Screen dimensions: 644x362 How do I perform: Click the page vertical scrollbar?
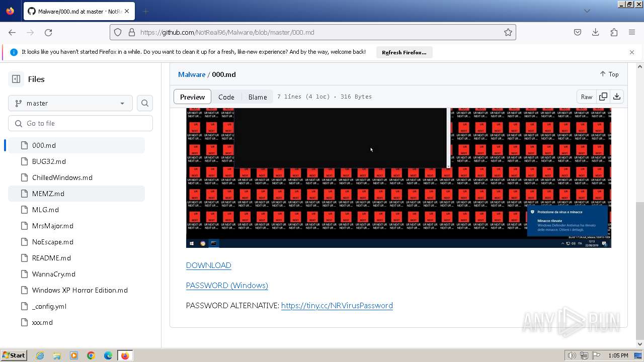(640, 271)
